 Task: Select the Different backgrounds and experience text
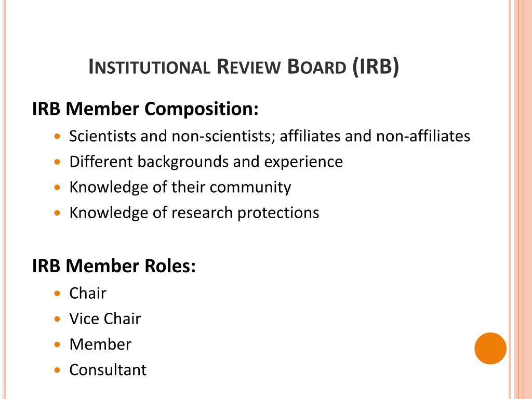[x=206, y=162]
